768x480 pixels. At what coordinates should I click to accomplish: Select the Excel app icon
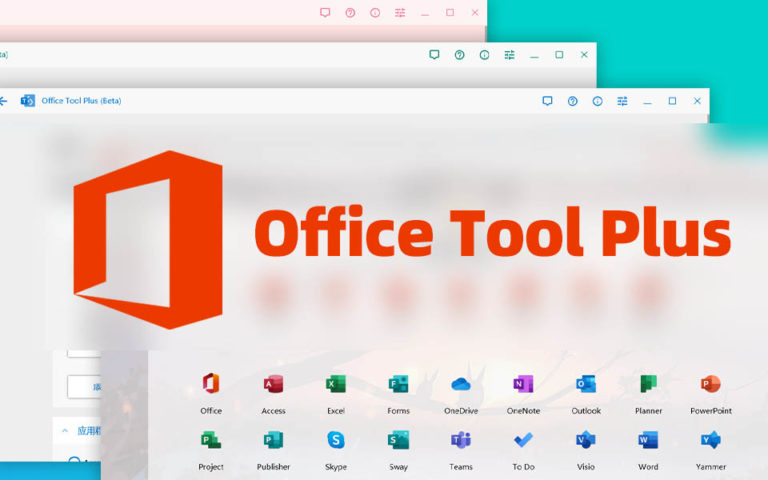[x=336, y=384]
